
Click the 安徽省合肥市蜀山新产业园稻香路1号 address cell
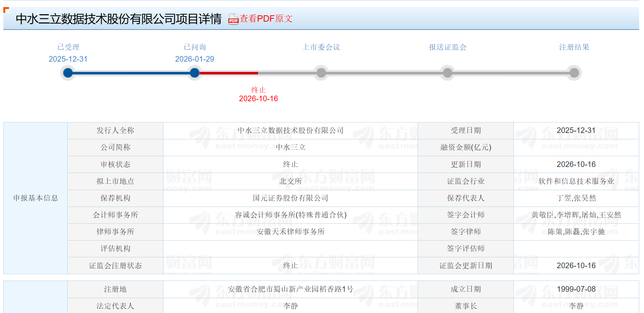[291, 289]
